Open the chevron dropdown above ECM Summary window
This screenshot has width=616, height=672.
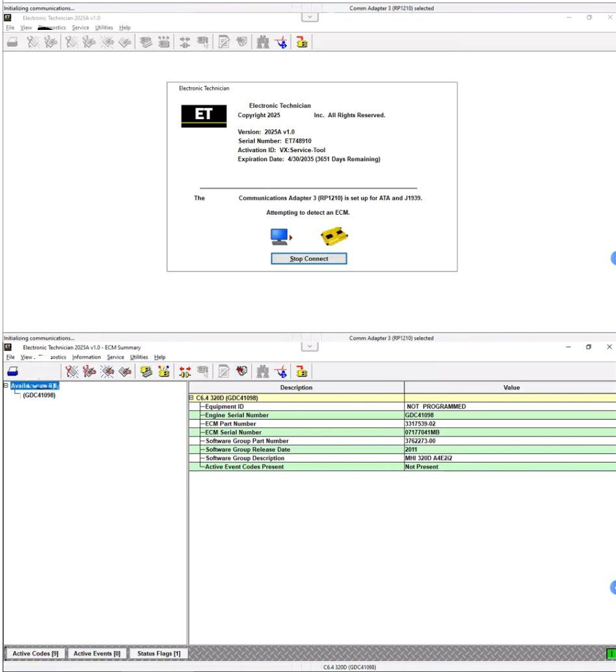coord(310,347)
